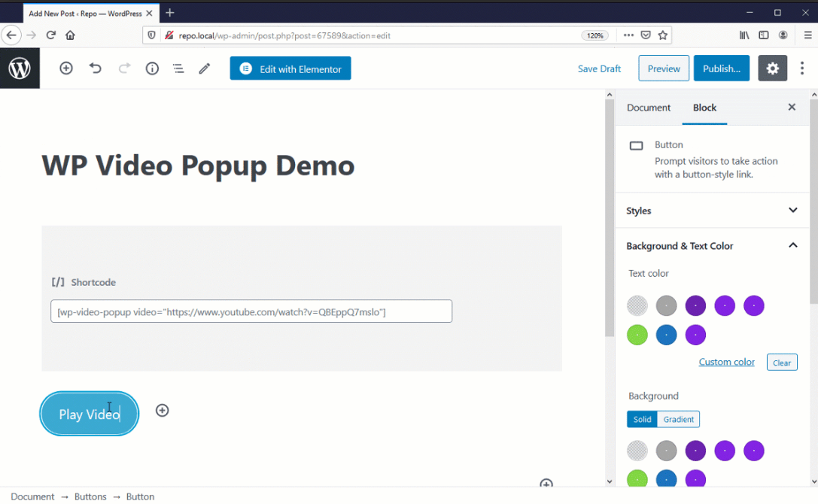Open editor settings with the gear icon
The height and width of the screenshot is (504, 818).
click(x=772, y=68)
